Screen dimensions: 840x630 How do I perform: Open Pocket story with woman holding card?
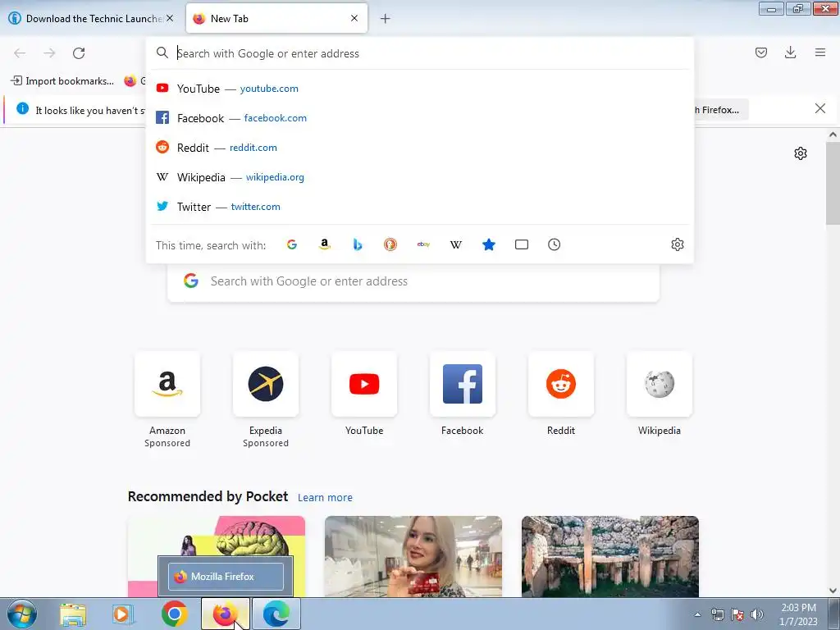pos(413,557)
